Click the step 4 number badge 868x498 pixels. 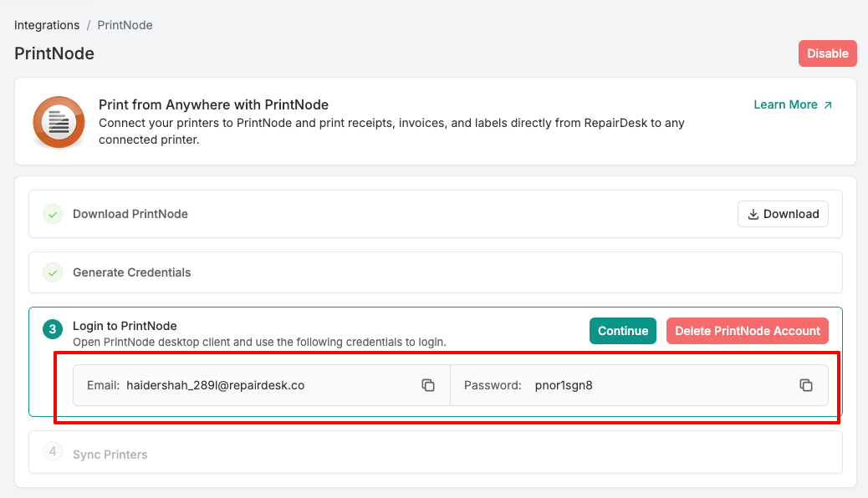tap(53, 452)
